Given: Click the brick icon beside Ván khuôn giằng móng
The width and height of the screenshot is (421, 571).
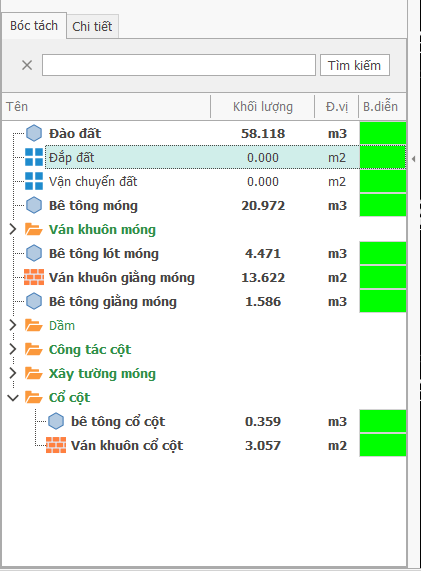Looking at the screenshot, I should 34,277.
